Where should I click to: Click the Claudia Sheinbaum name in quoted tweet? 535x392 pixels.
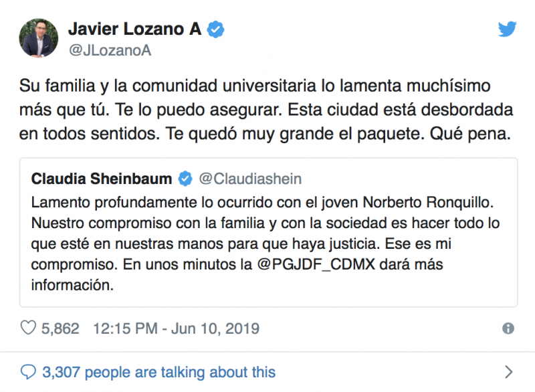tap(104, 179)
